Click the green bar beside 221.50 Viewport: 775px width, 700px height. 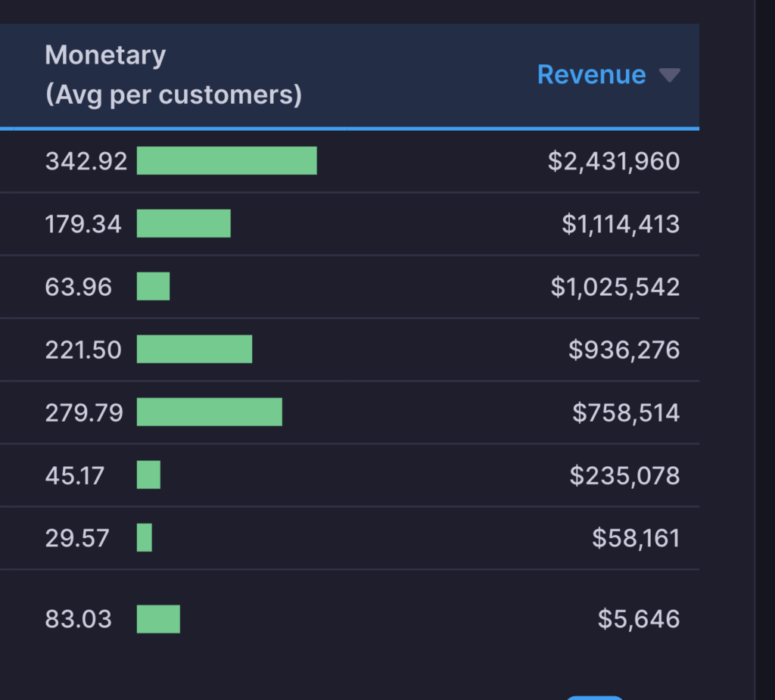[x=195, y=349]
